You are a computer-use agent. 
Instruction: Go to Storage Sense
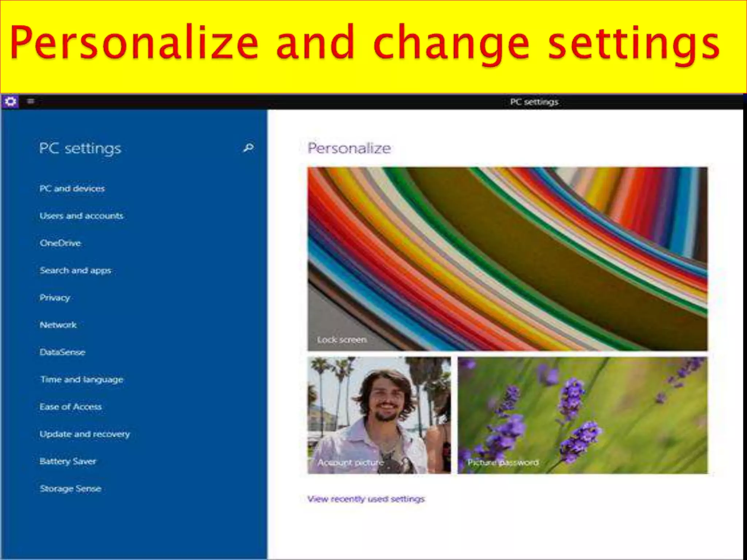[70, 489]
